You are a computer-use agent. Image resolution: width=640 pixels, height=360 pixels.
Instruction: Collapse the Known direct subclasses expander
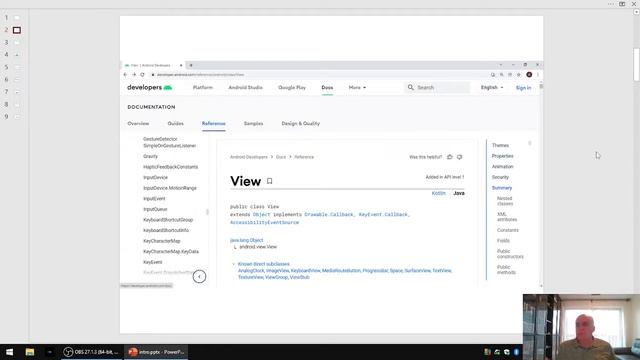click(233, 264)
